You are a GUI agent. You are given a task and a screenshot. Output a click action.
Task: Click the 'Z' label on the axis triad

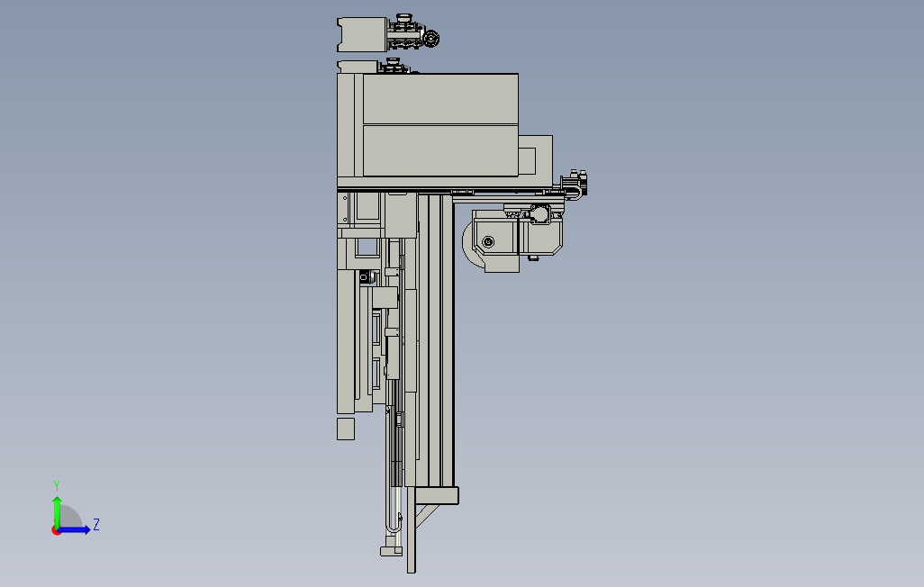click(x=96, y=525)
